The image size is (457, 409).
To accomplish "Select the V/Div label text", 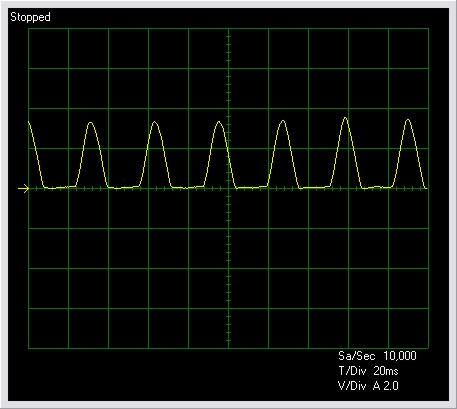I will coord(352,386).
